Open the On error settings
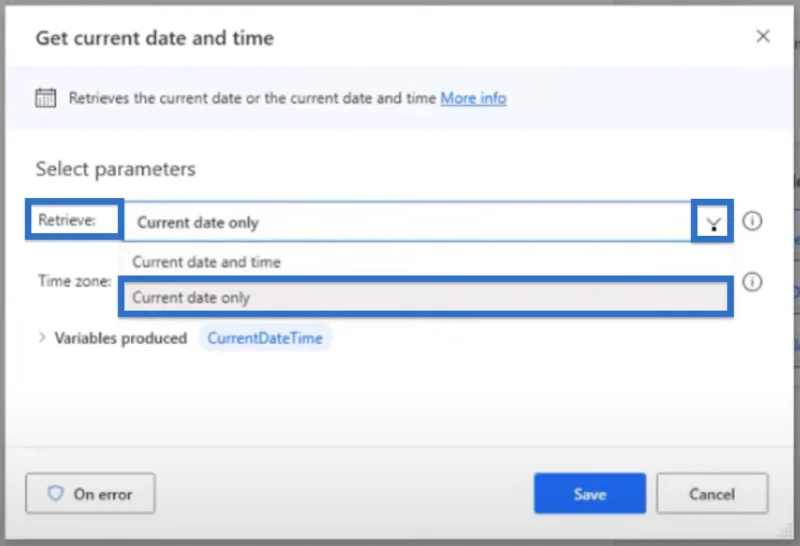The width and height of the screenshot is (800, 546). click(x=90, y=493)
